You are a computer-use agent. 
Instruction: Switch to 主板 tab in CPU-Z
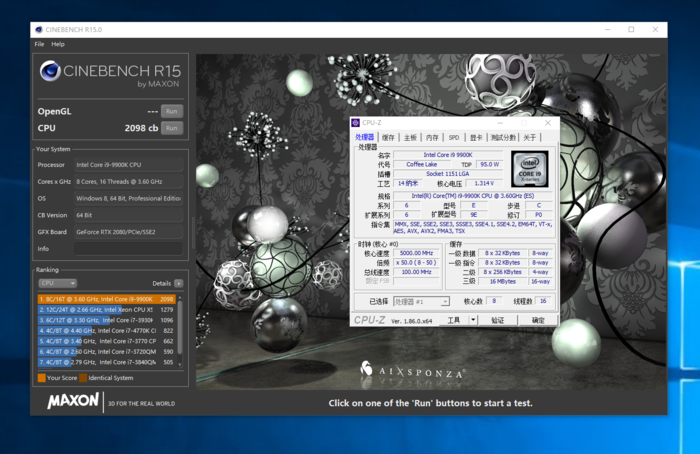(x=410, y=137)
